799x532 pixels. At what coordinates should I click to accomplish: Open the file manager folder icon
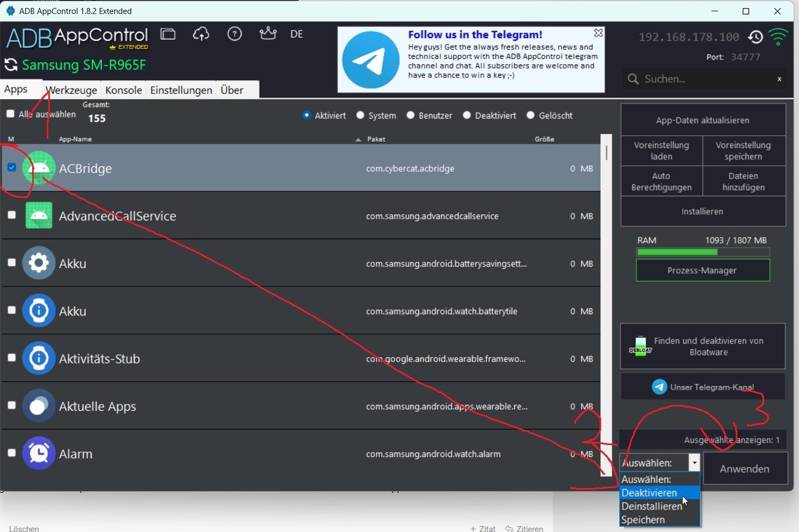(x=168, y=34)
